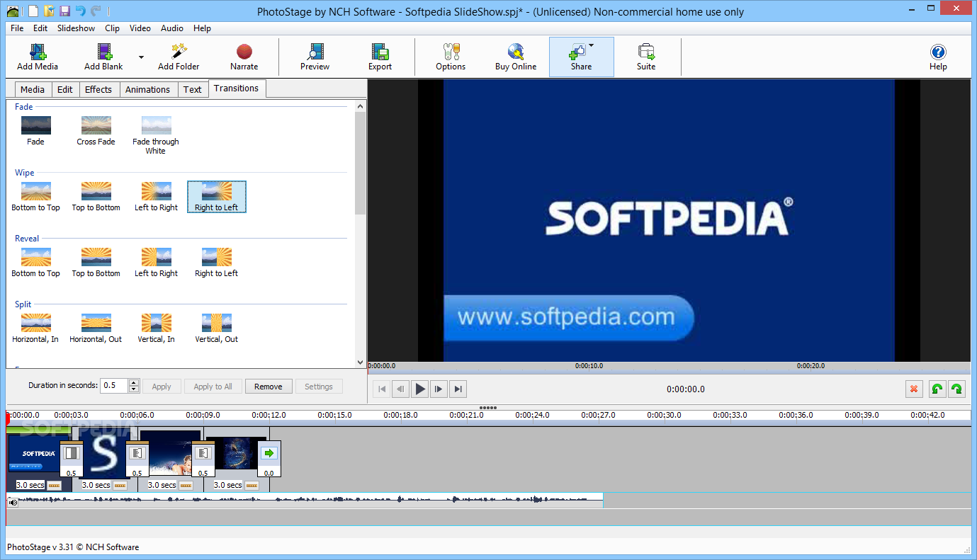Select the Transitions tab
977x560 pixels.
(x=237, y=88)
